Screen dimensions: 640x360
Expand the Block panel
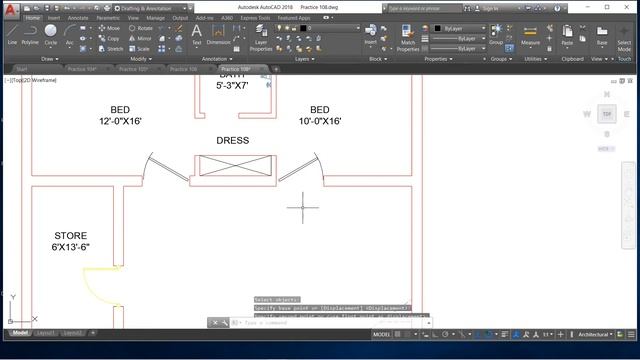(378, 59)
